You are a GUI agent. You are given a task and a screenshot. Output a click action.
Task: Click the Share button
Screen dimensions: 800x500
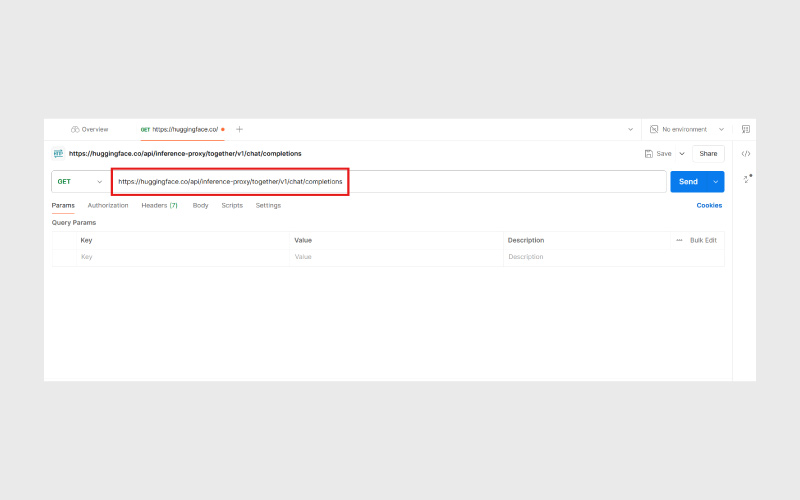click(x=709, y=154)
